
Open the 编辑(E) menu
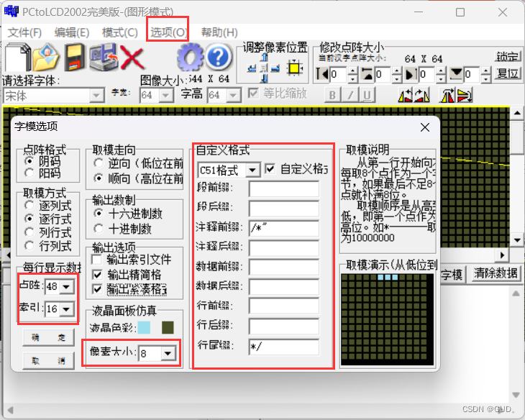coord(72,32)
